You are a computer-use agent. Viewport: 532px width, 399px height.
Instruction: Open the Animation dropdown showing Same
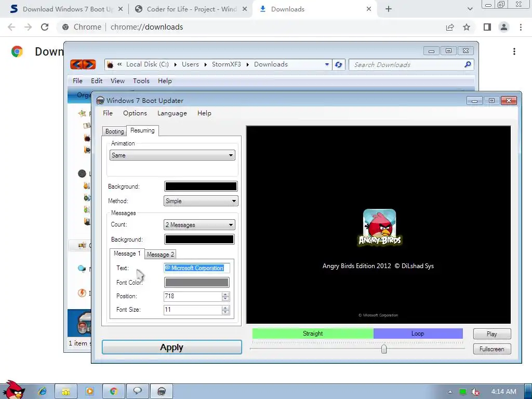[172, 155]
